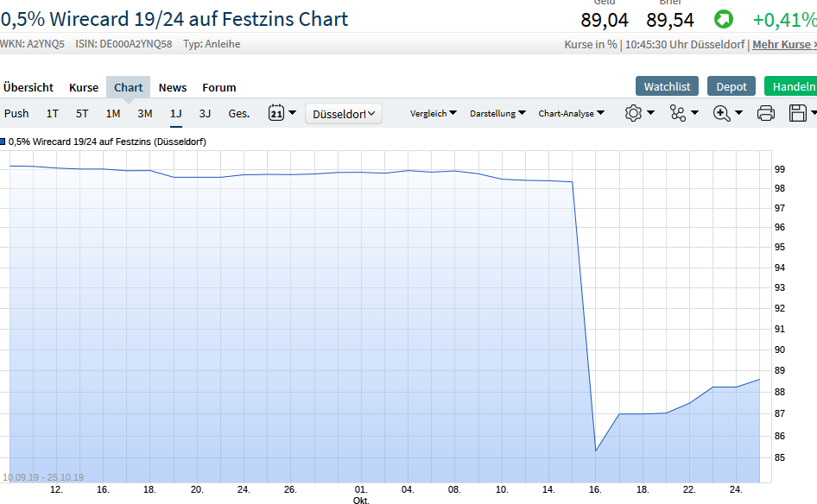Expand zoom dropdown arrow
This screenshot has width=817, height=504.
739,113
